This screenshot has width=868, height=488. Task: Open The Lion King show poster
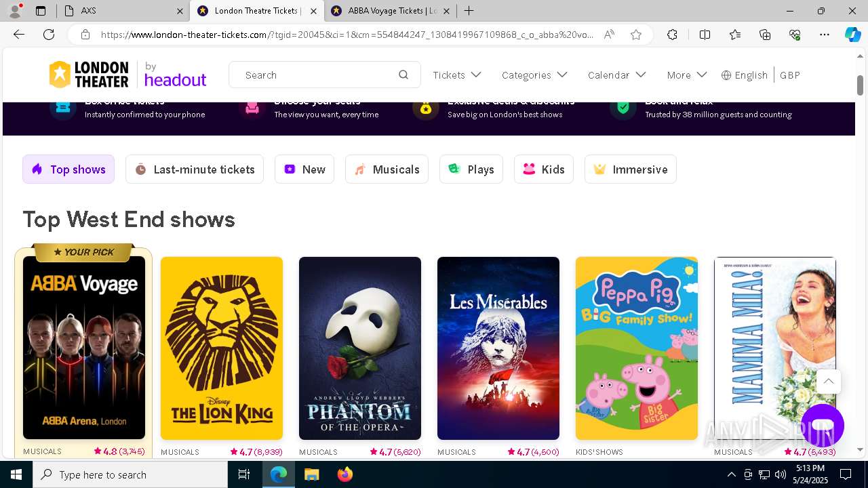(x=222, y=348)
